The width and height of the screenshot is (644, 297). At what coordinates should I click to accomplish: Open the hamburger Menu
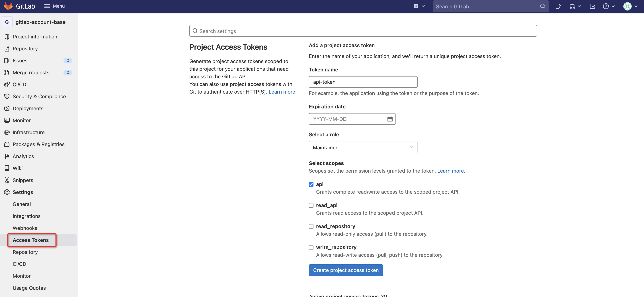54,6
